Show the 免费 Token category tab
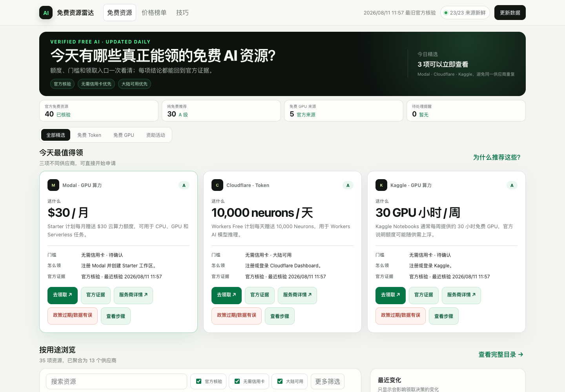 [x=89, y=135]
